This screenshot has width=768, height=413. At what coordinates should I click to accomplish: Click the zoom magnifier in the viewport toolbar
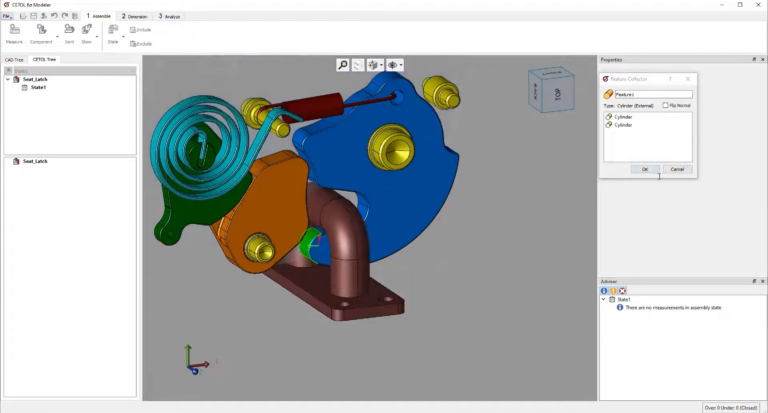click(x=342, y=65)
